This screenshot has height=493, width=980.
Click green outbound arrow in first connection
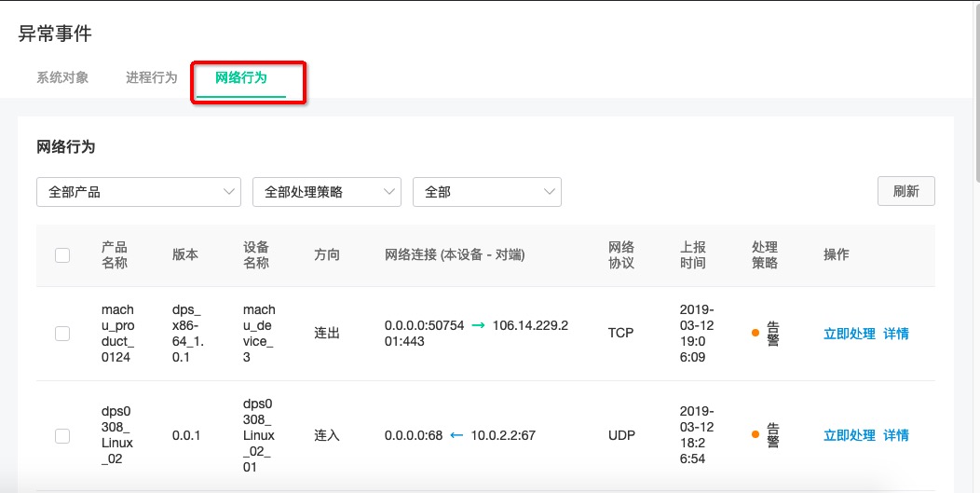[x=478, y=325]
